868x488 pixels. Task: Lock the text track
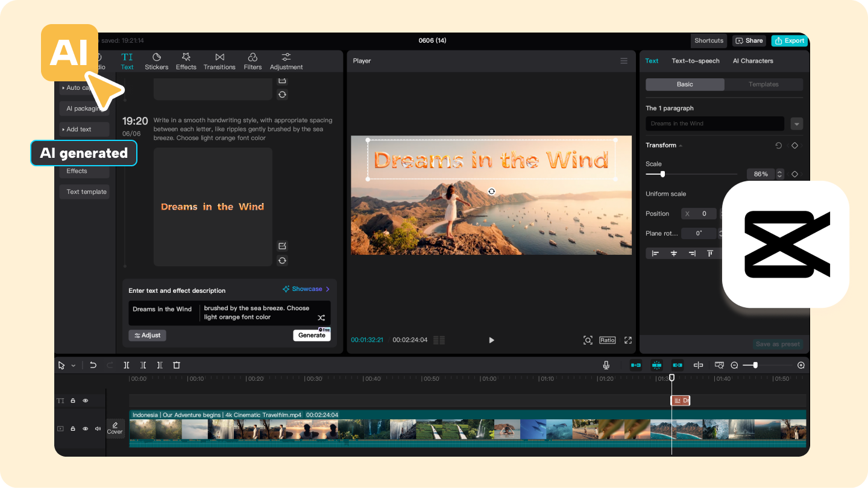tap(72, 400)
